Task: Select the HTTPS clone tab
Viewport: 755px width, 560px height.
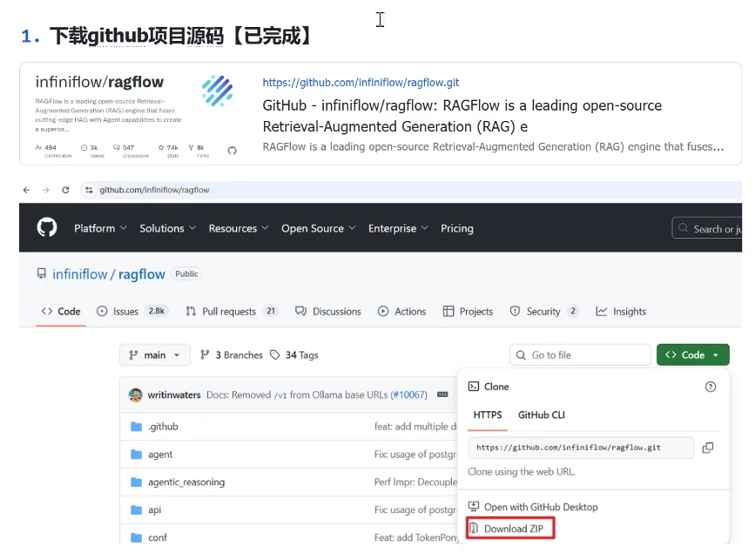Action: (488, 415)
